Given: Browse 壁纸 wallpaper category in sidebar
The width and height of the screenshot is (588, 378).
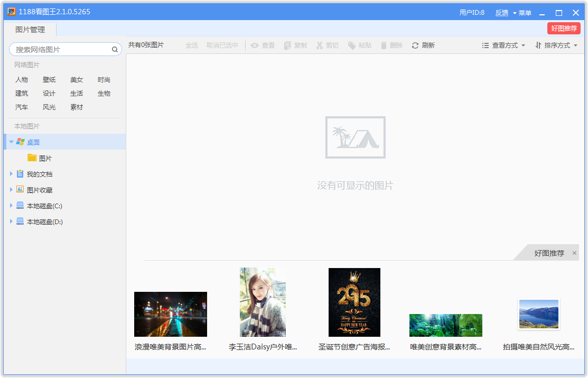Looking at the screenshot, I should pos(49,79).
